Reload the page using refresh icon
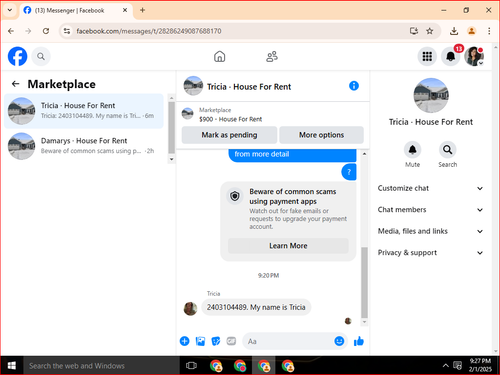The height and width of the screenshot is (375, 500). pyautogui.click(x=46, y=31)
